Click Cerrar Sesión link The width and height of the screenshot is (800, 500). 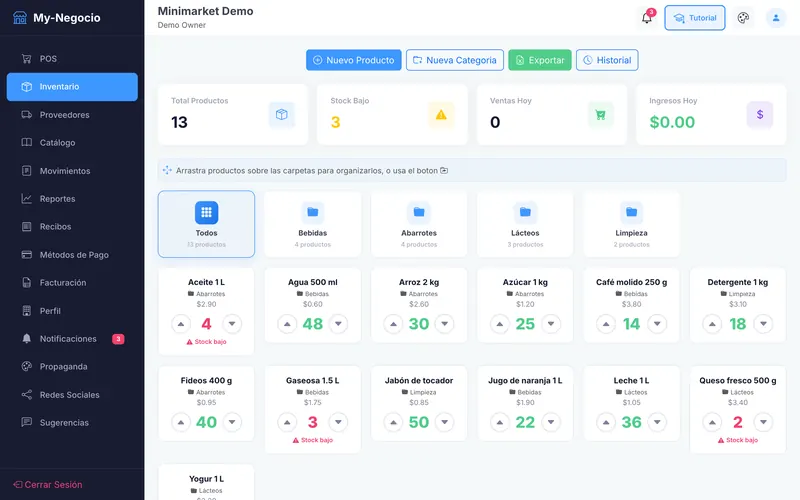click(x=48, y=485)
